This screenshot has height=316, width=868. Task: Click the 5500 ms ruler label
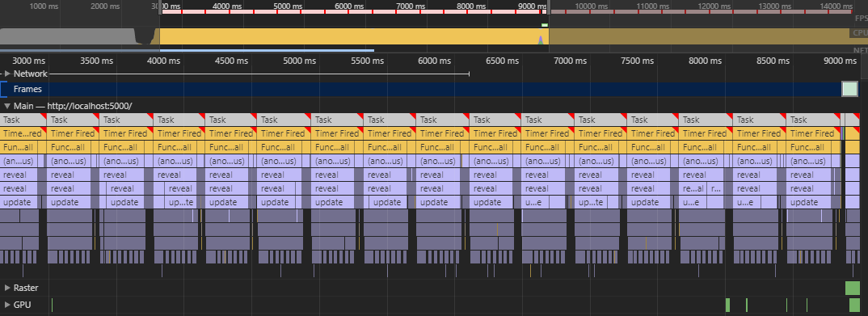pyautogui.click(x=366, y=61)
